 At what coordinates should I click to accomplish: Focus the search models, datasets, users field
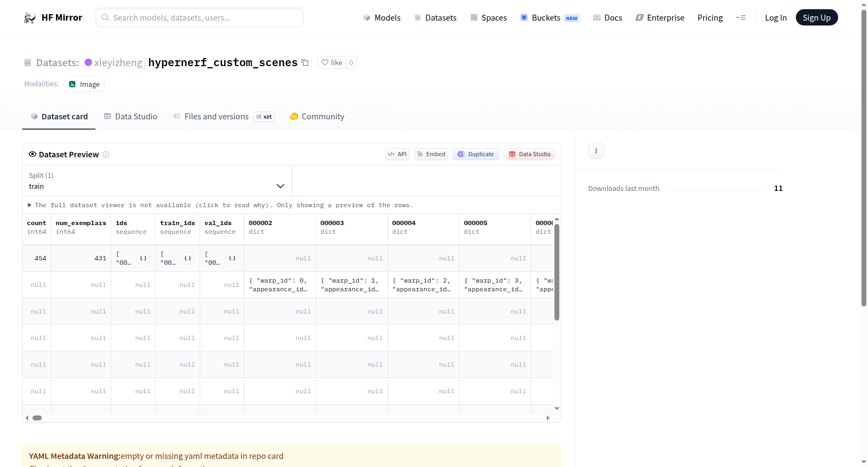point(200,17)
